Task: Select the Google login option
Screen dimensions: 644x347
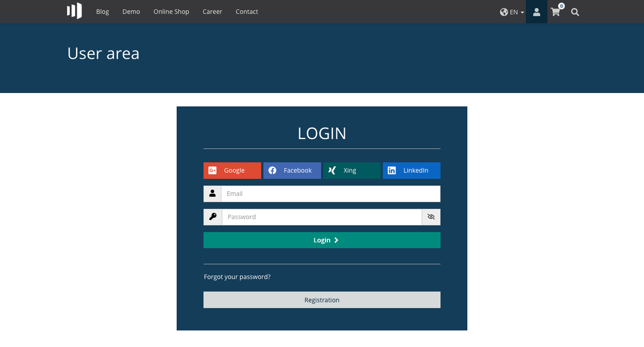Action: point(232,171)
